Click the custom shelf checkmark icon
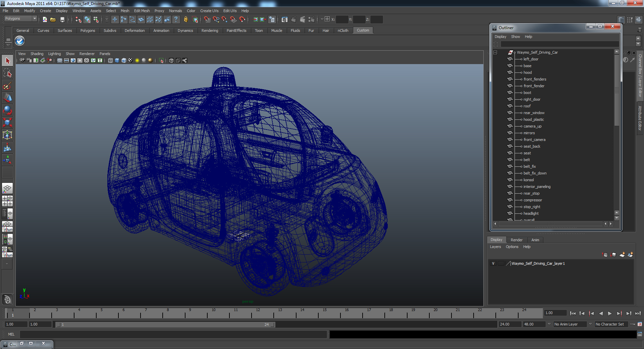 coord(20,41)
